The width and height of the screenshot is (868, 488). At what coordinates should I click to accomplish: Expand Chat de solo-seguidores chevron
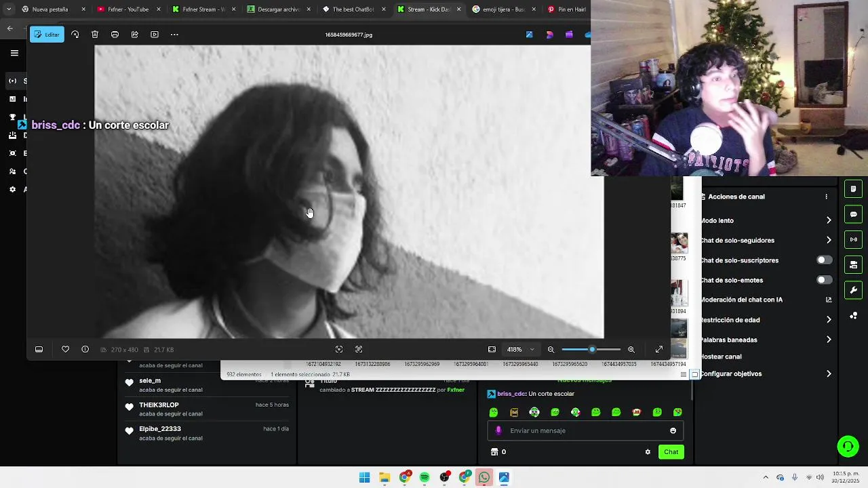(x=829, y=240)
